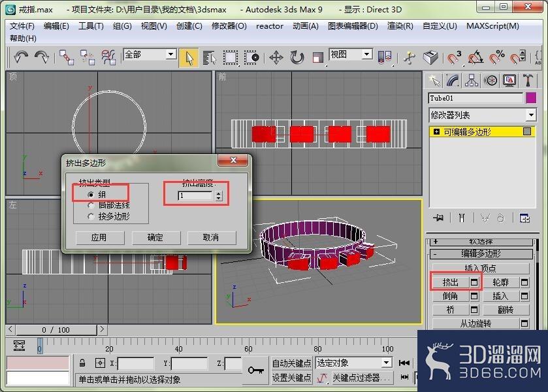Enable the Spinner Snap toggle
Viewport: 548px width, 392px height.
517,57
